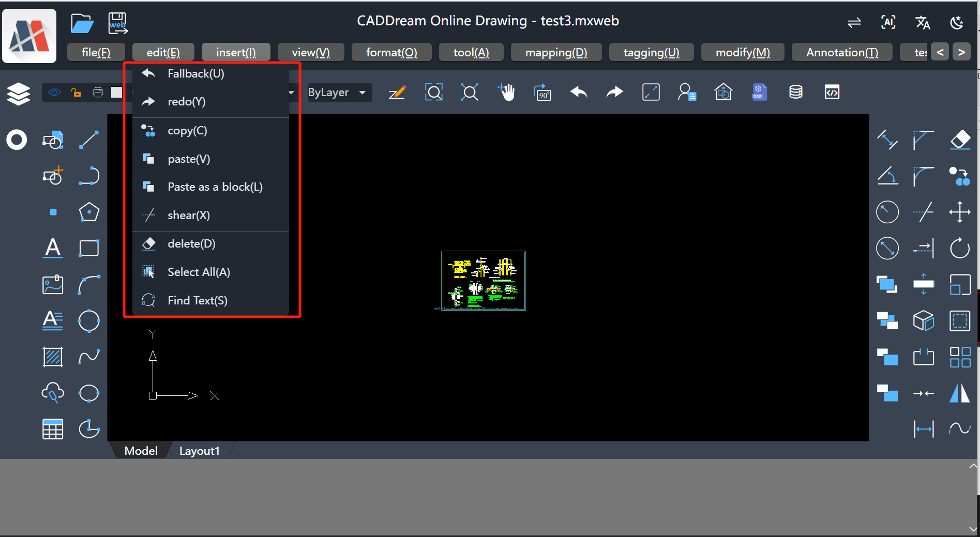Select the pan hand tool
The image size is (980, 537).
[x=507, y=93]
